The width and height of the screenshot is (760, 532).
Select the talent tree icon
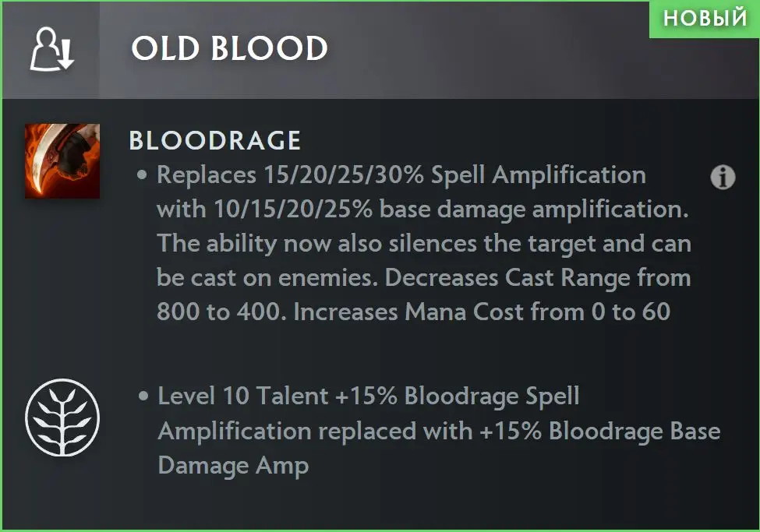[62, 417]
